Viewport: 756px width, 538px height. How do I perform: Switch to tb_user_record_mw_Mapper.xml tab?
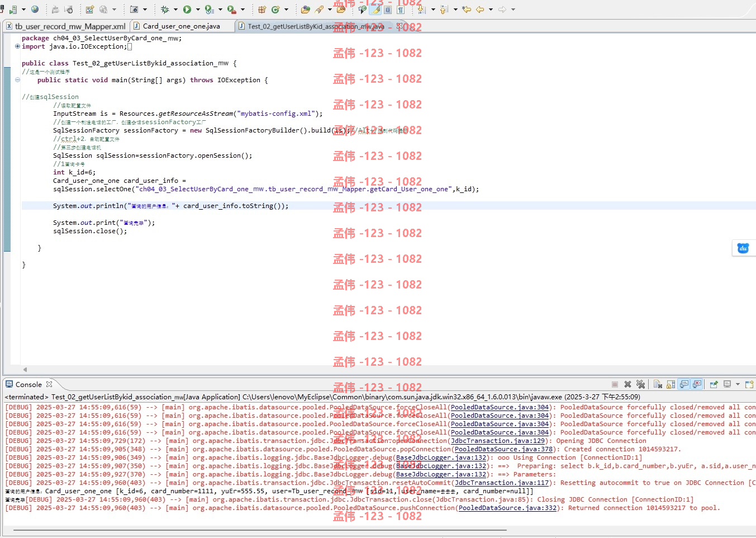(x=66, y=26)
